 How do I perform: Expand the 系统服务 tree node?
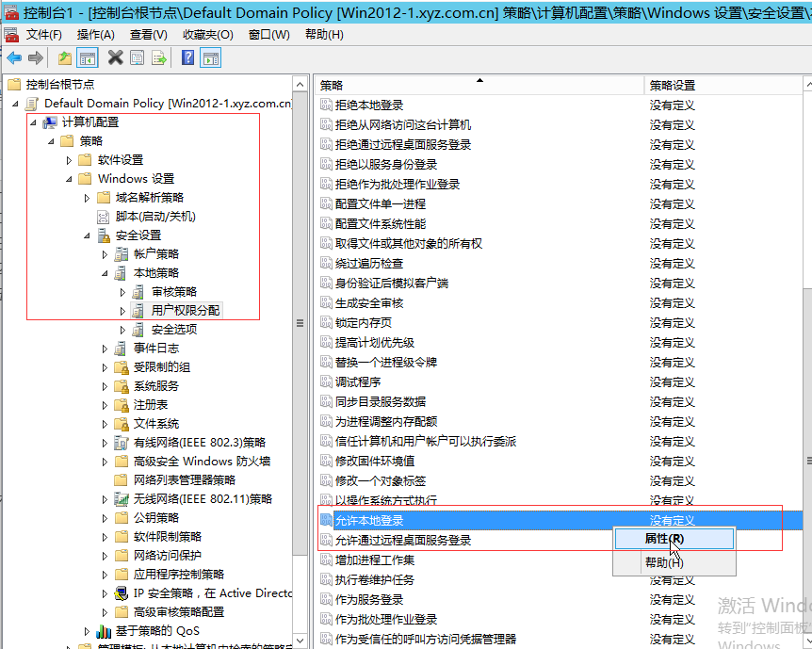[105, 386]
